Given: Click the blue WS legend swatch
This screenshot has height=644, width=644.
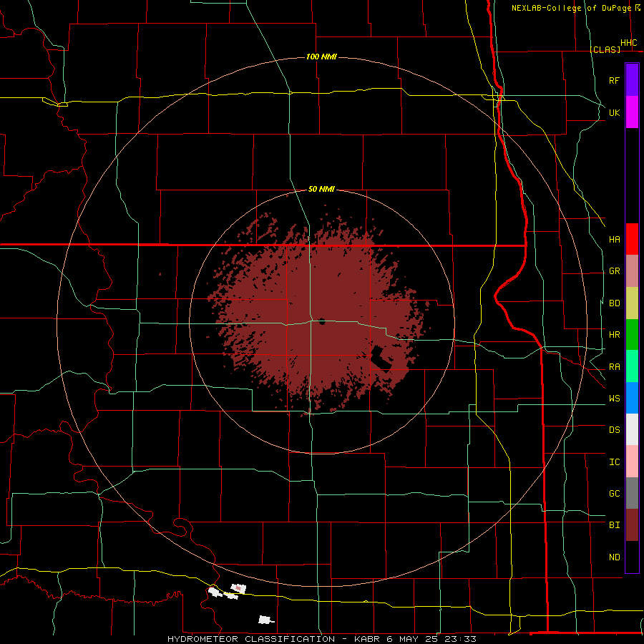Looking at the screenshot, I should (x=632, y=398).
